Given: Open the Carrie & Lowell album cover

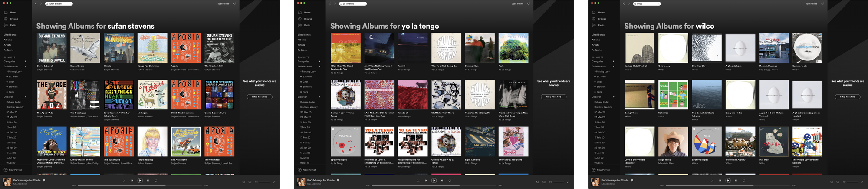Looking at the screenshot, I should pyautogui.click(x=52, y=48).
